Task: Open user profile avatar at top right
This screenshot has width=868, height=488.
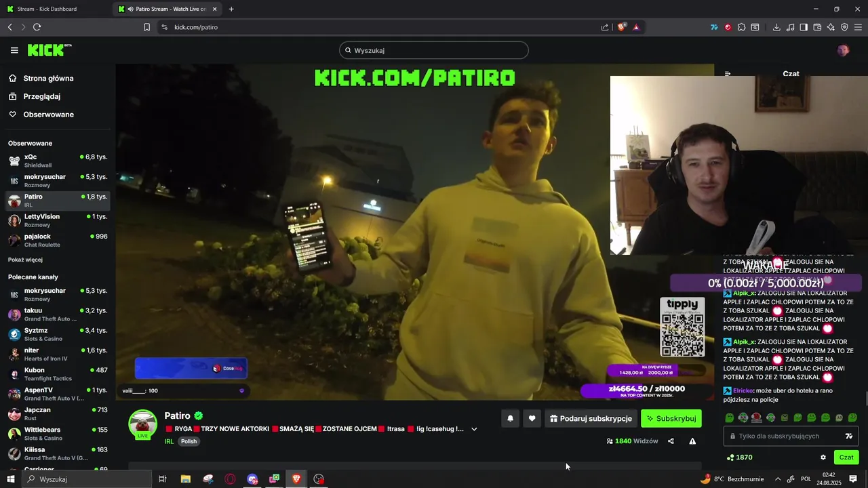Action: pyautogui.click(x=843, y=50)
